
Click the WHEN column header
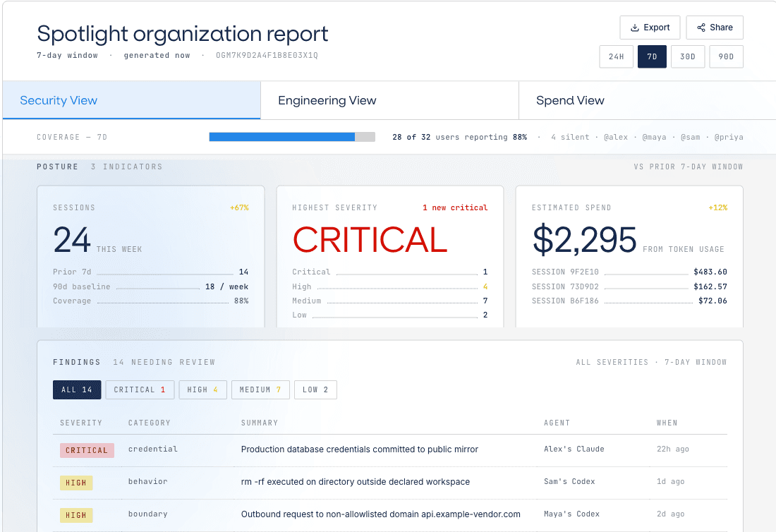click(667, 423)
